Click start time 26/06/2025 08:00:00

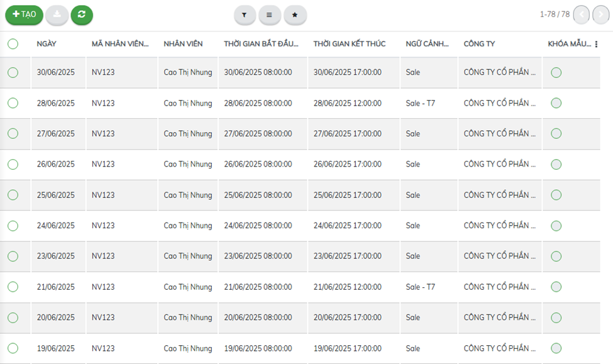tap(258, 164)
